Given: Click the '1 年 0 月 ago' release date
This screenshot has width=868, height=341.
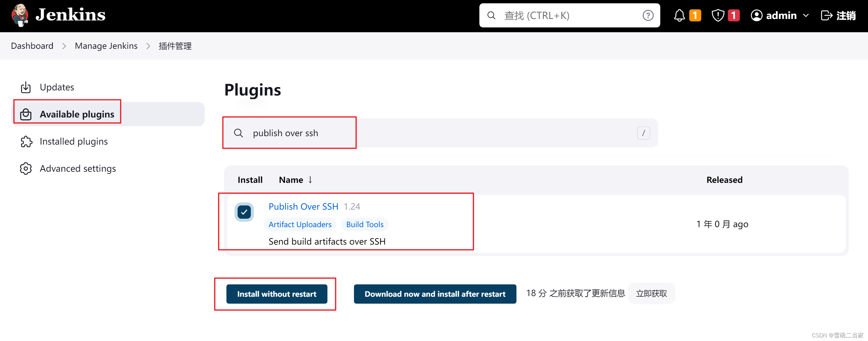Looking at the screenshot, I should [722, 224].
